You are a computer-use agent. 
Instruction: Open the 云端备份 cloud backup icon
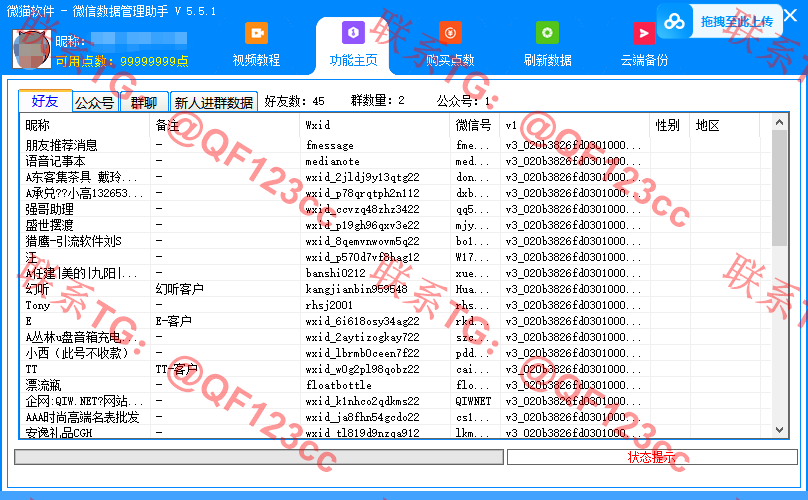(644, 34)
